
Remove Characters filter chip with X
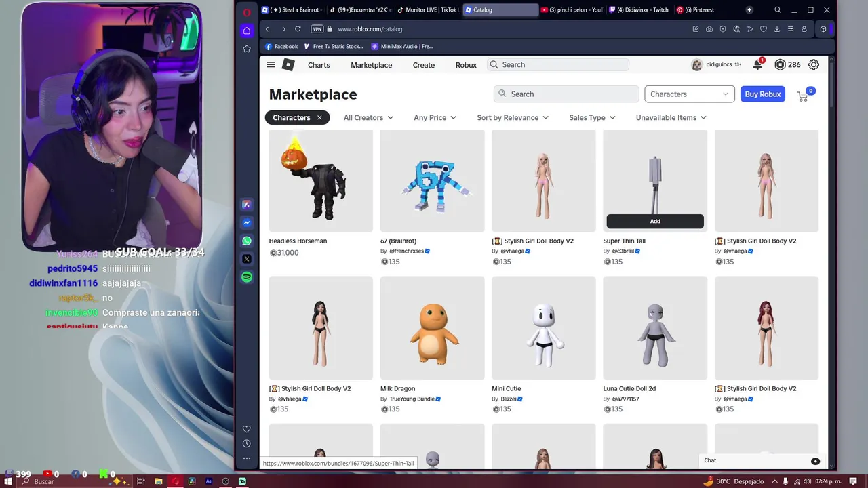tap(319, 118)
